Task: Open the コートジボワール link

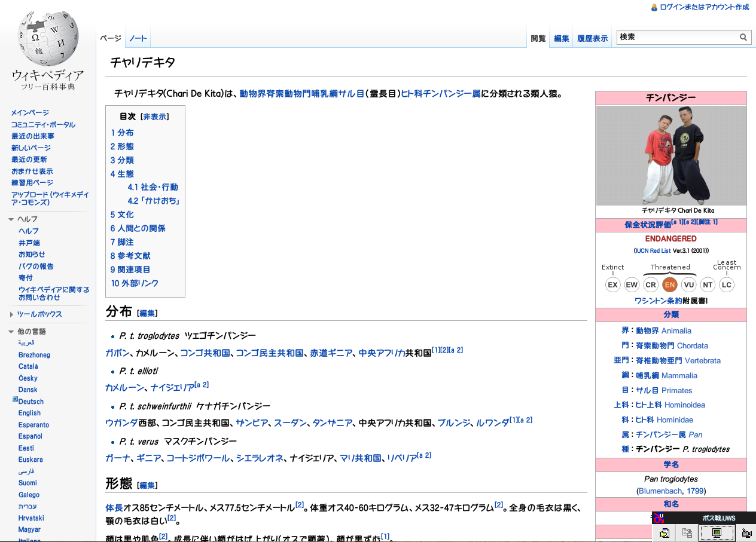Action: pyautogui.click(x=197, y=458)
